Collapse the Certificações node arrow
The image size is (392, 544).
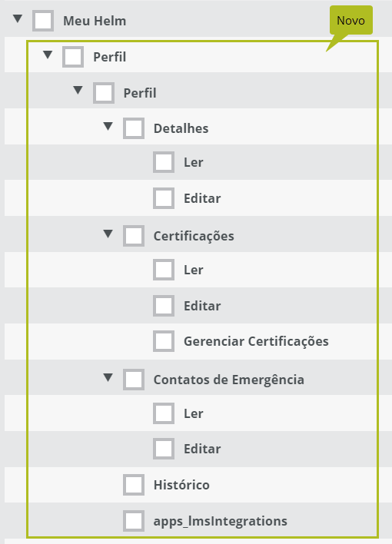click(108, 234)
